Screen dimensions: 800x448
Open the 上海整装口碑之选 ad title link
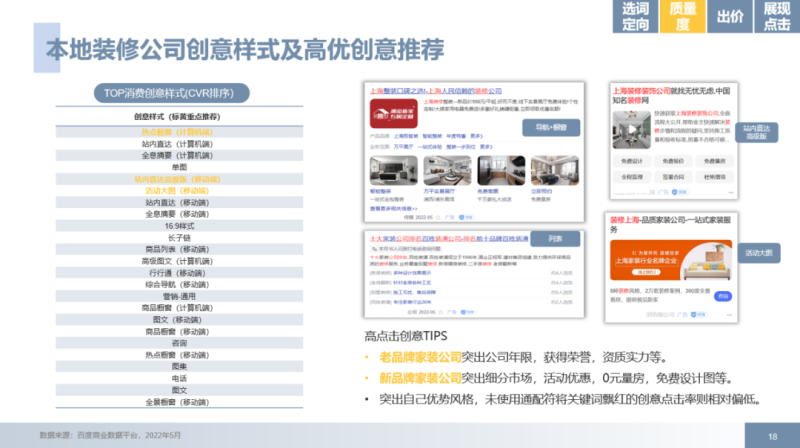[x=436, y=91]
